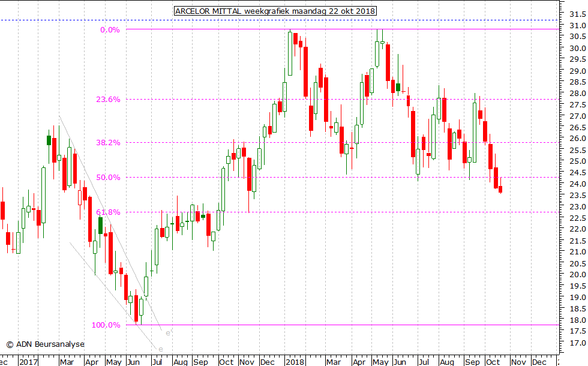Click the tall green candle at the 2018 start

pyautogui.click(x=290, y=53)
